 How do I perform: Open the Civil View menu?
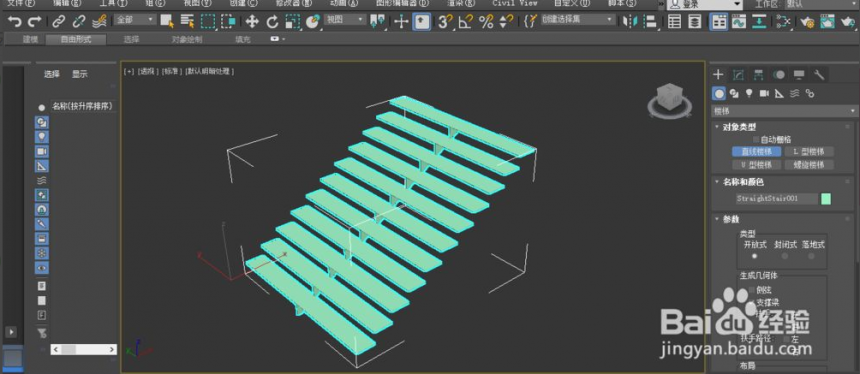(x=514, y=3)
